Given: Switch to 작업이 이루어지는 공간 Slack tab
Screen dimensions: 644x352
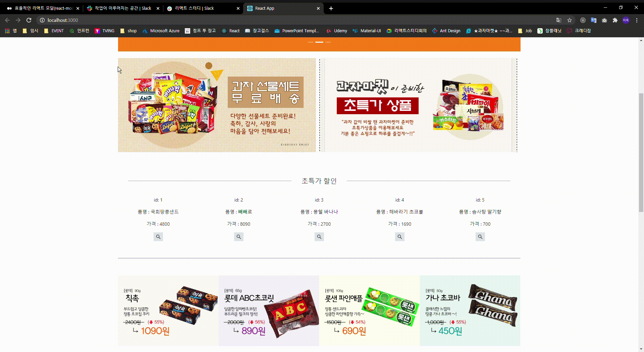Looking at the screenshot, I should (123, 8).
